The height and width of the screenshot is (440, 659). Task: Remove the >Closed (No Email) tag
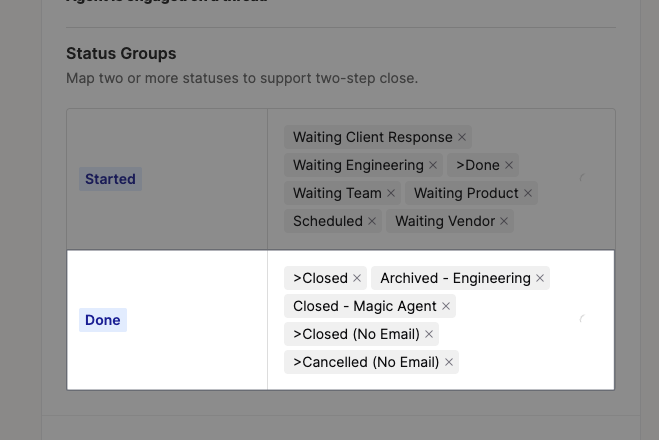point(429,334)
